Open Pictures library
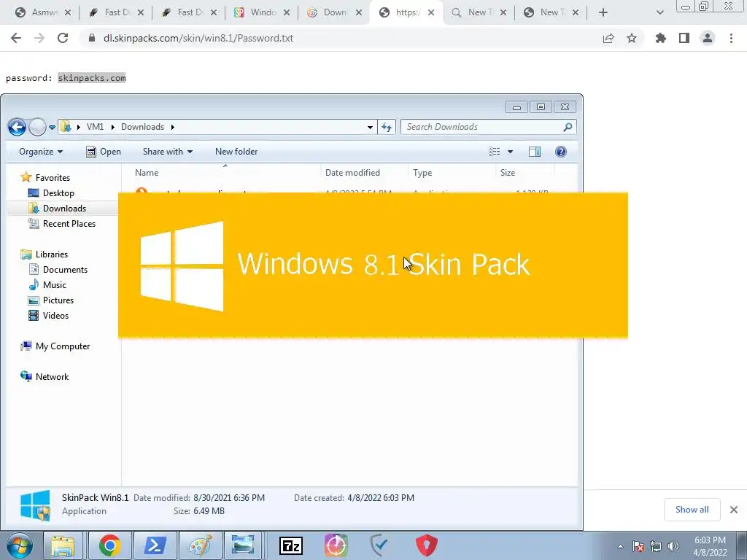Image resolution: width=747 pixels, height=560 pixels. pos(51,300)
